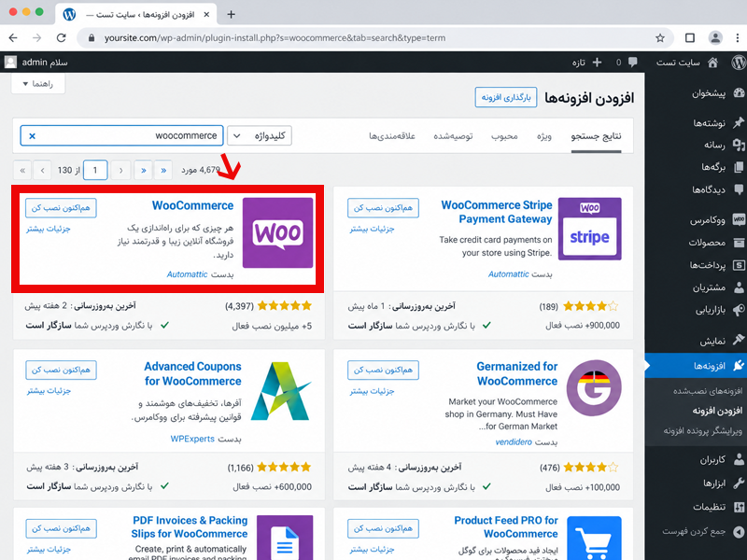The width and height of the screenshot is (747, 560).
Task: Install WooCommerce Stripe Payment Gateway now
Action: click(383, 208)
